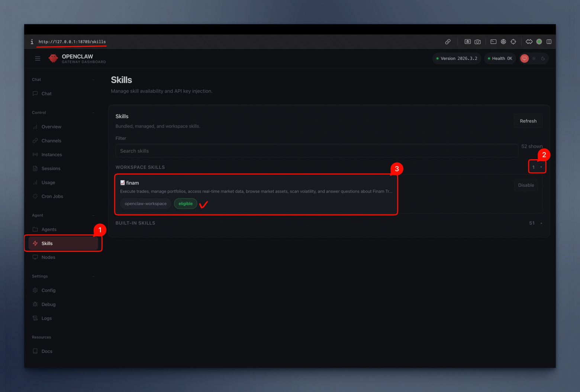Click the Debug bug icon in the sidebar

pos(35,304)
